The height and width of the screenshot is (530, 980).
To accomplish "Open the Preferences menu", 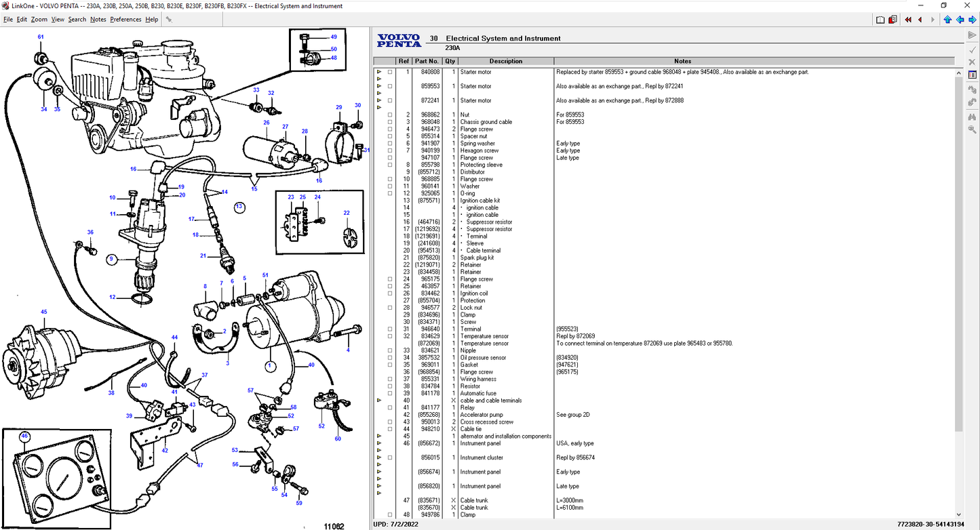I will pos(125,19).
